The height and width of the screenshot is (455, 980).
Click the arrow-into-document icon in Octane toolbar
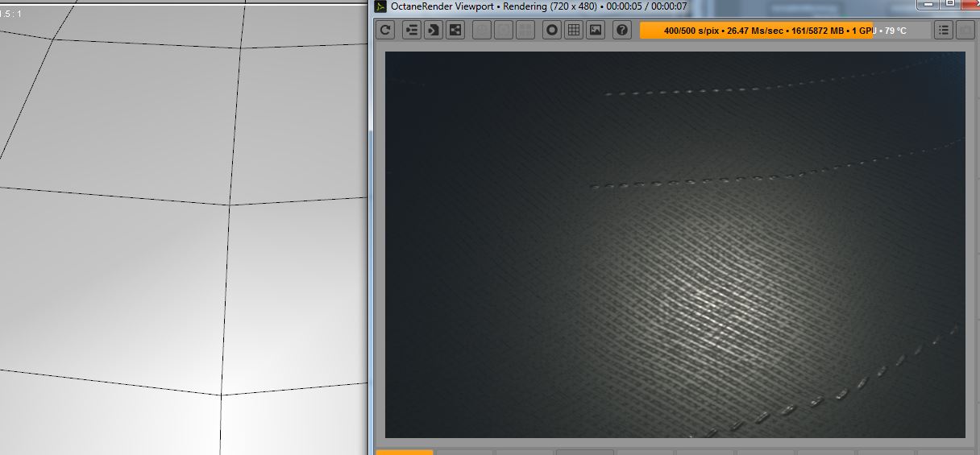point(434,30)
